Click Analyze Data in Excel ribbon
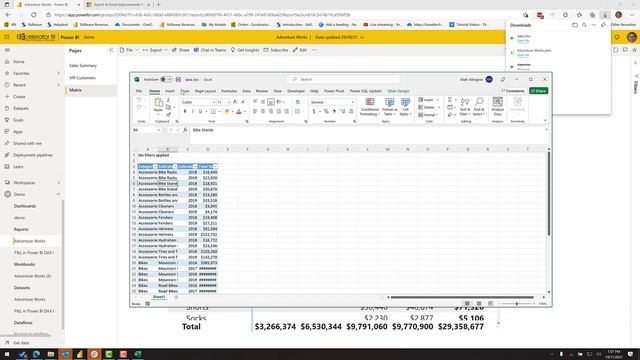The height and width of the screenshot is (360, 640). point(498,107)
